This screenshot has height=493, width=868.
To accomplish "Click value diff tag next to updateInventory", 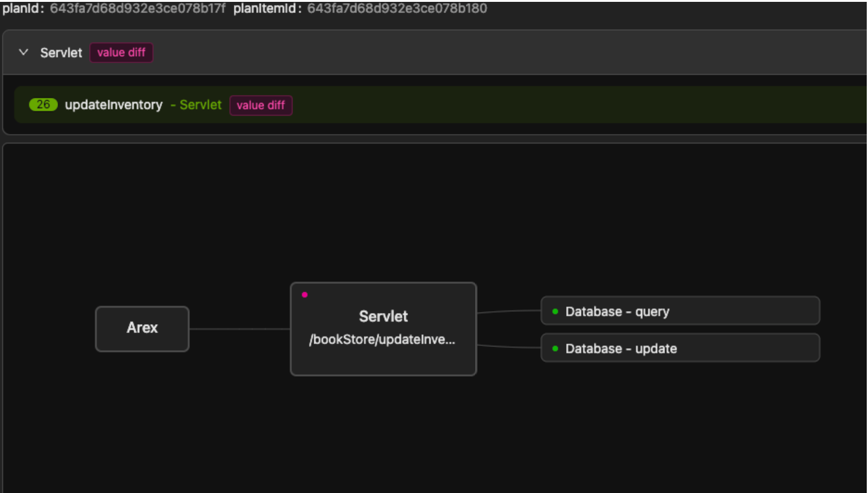I will [x=261, y=105].
